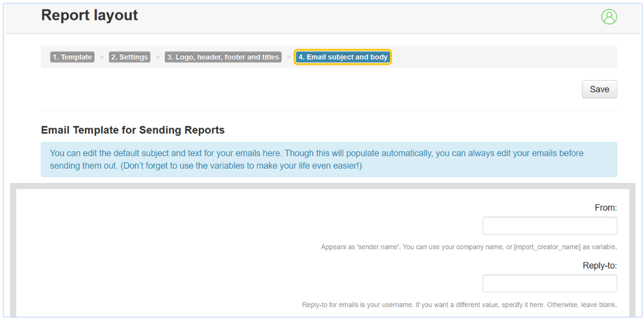The width and height of the screenshot is (644, 320).
Task: Click the Email Template for Sending Reports heading
Action: [x=133, y=130]
